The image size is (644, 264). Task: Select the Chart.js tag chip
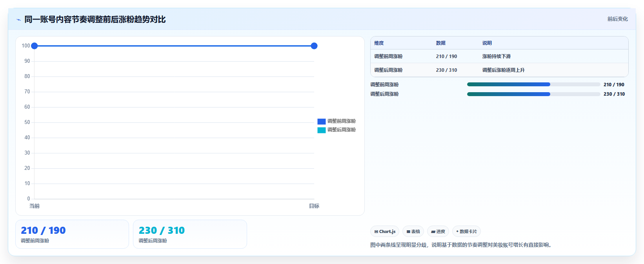385,231
